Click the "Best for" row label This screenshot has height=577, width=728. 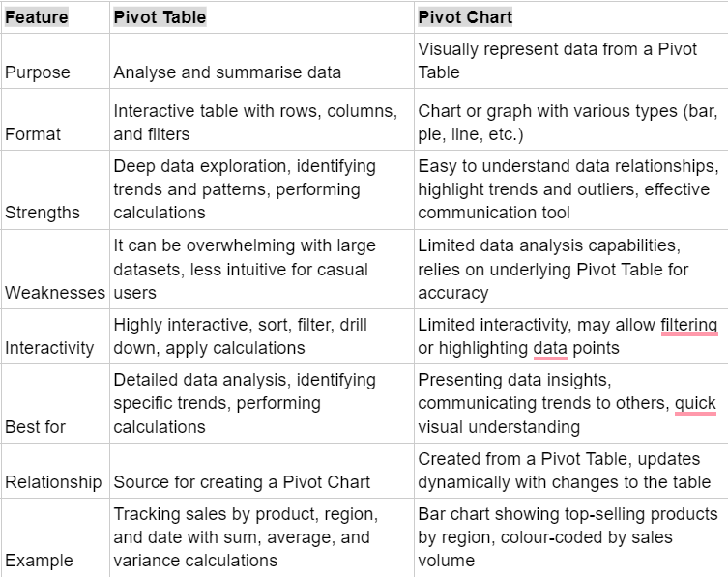(x=36, y=426)
